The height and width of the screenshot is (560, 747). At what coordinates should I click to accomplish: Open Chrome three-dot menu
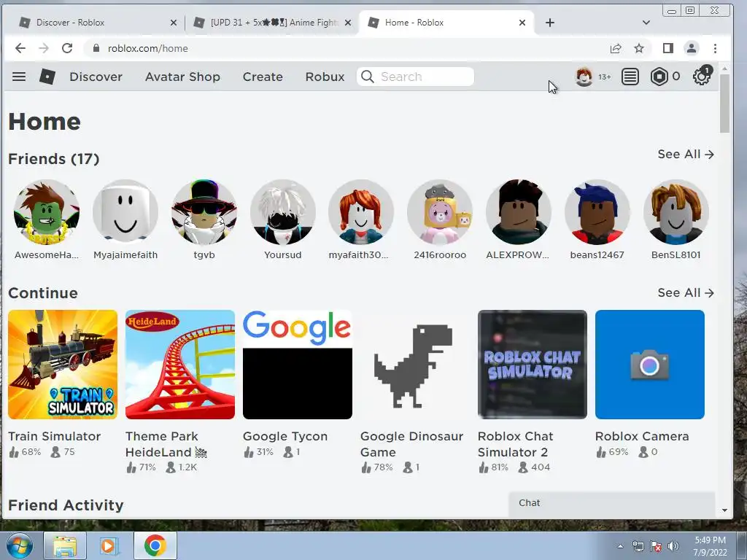point(715,48)
